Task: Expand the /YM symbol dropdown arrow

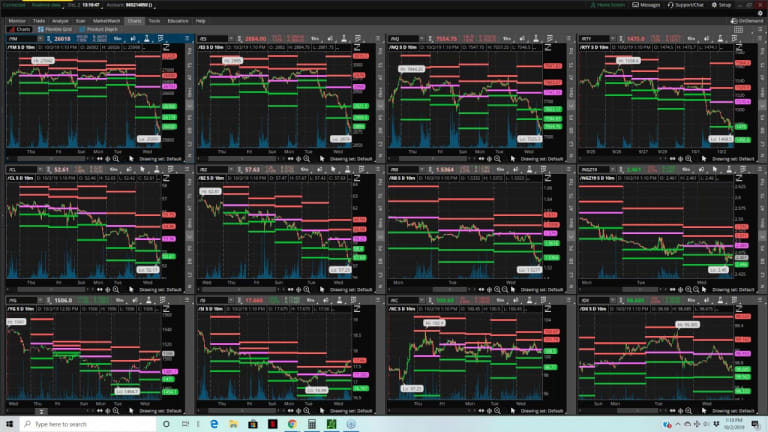Action: tap(40, 39)
